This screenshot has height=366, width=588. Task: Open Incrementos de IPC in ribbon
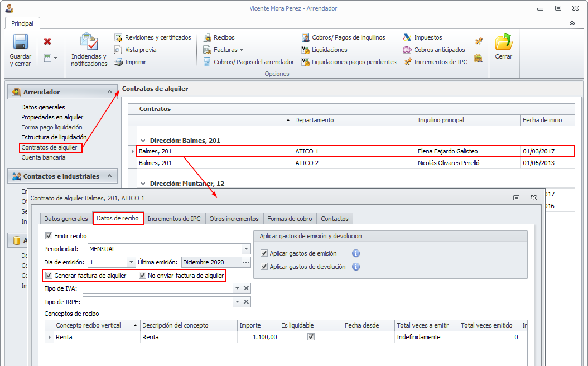435,62
